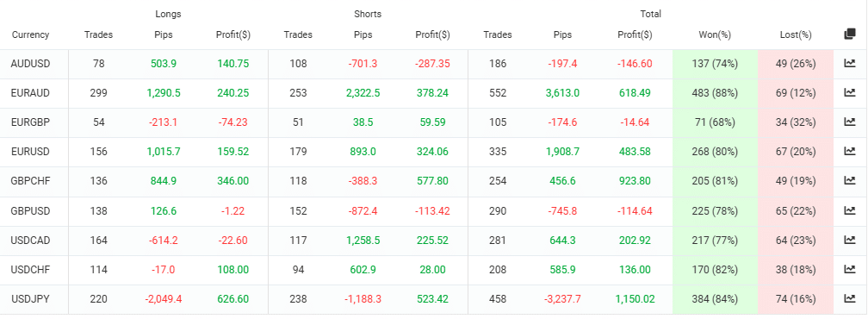Open the chart icon for USDCAD row
This screenshot has height=319, width=868.
coord(849,240)
